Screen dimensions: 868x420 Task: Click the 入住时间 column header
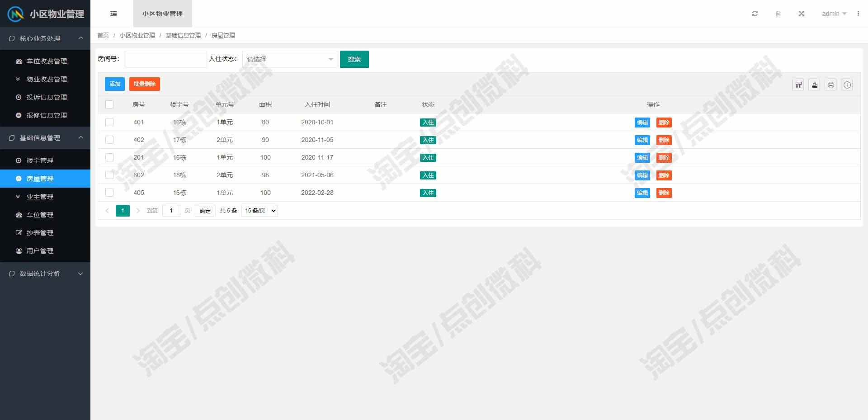coord(317,104)
